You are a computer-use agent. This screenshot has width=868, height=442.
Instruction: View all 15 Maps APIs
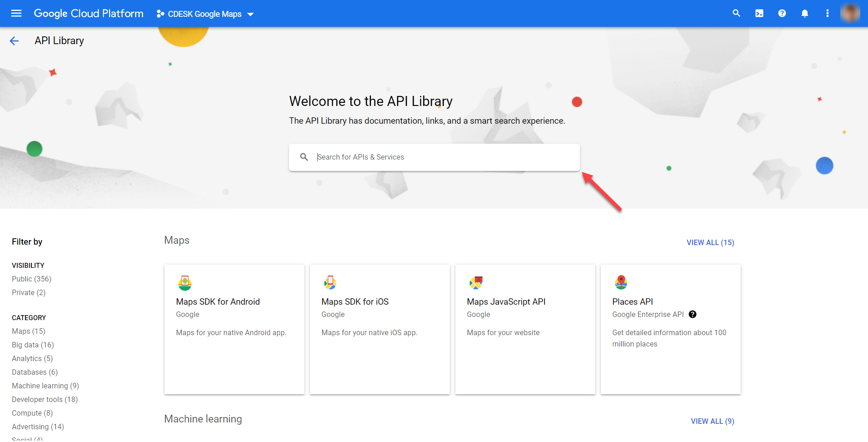pyautogui.click(x=710, y=242)
